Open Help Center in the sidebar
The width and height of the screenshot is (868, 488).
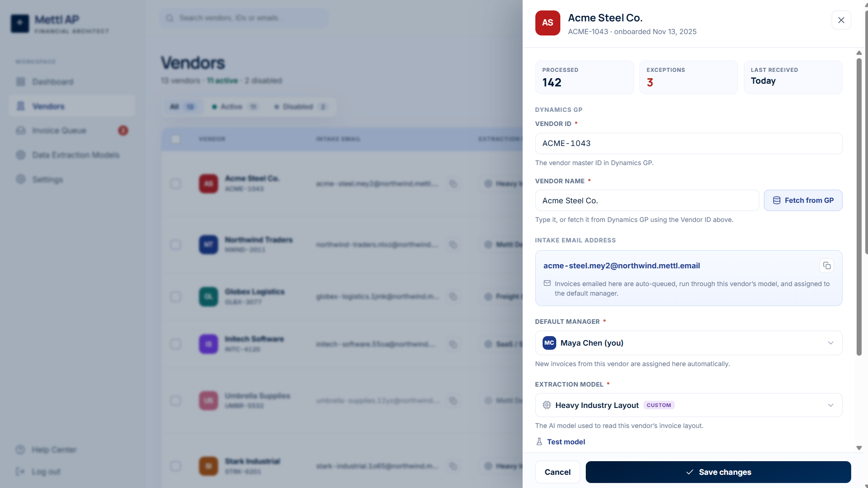click(54, 450)
